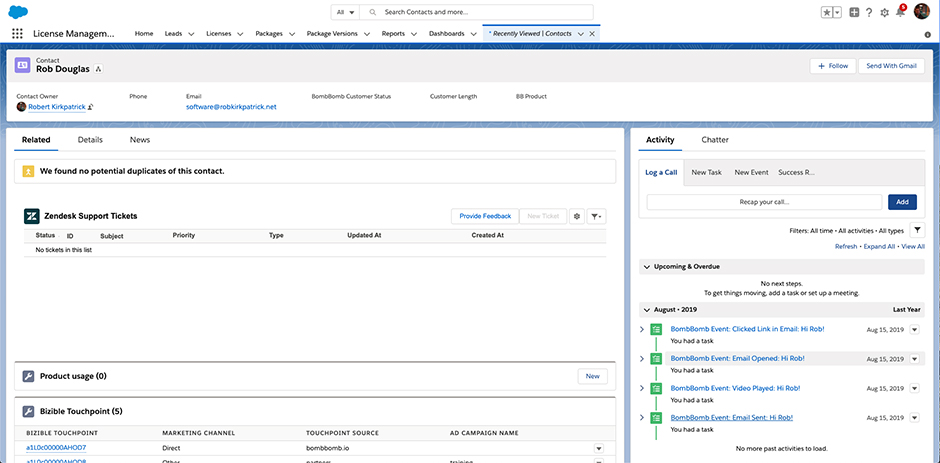Select the New Event action tab
Viewport: 940px width, 463px height.
[752, 172]
